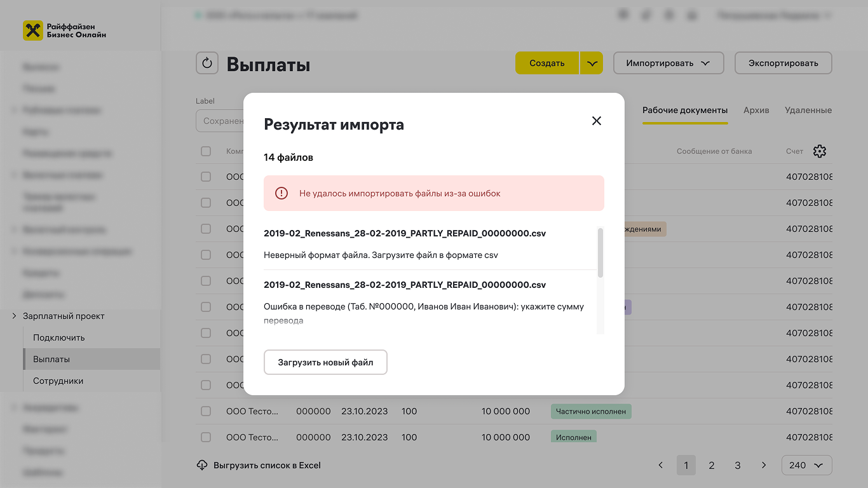Screen dimensions: 868x488
Task: Click the cloud download icon near Excel export
Action: [202, 465]
